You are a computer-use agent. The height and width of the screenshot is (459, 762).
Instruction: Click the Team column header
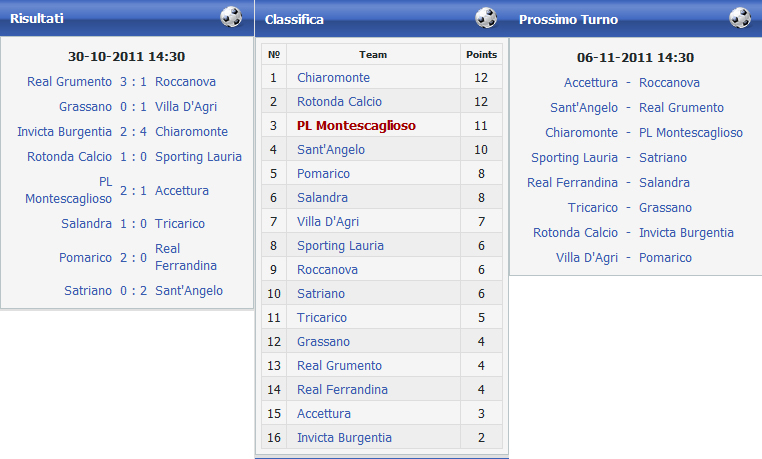tap(372, 55)
